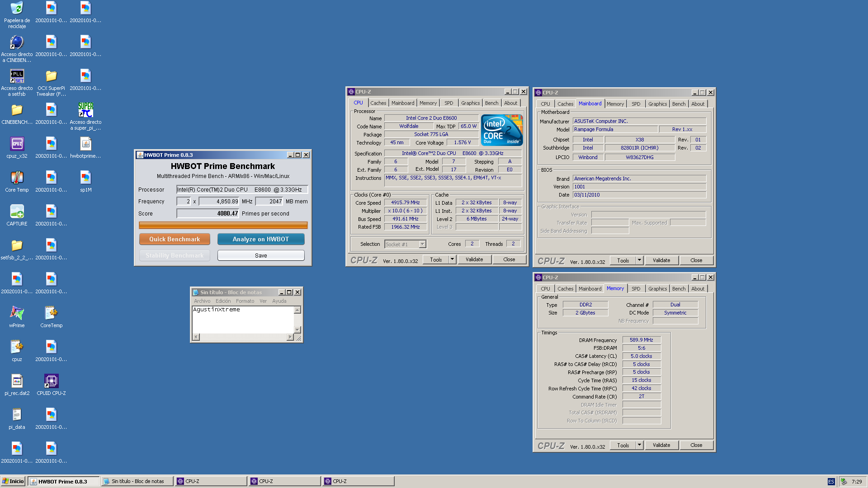
Task: Open Graphics tab in the first CPU-Z window
Action: pos(470,103)
